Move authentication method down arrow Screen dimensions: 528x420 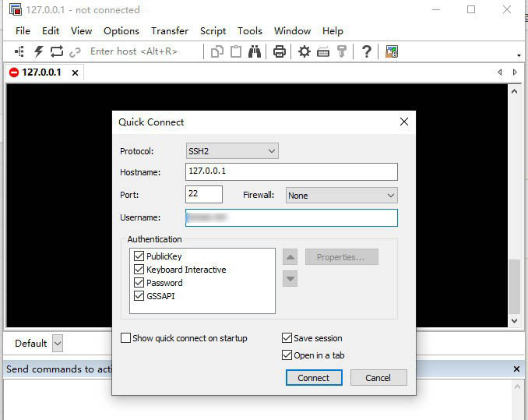[x=290, y=278]
